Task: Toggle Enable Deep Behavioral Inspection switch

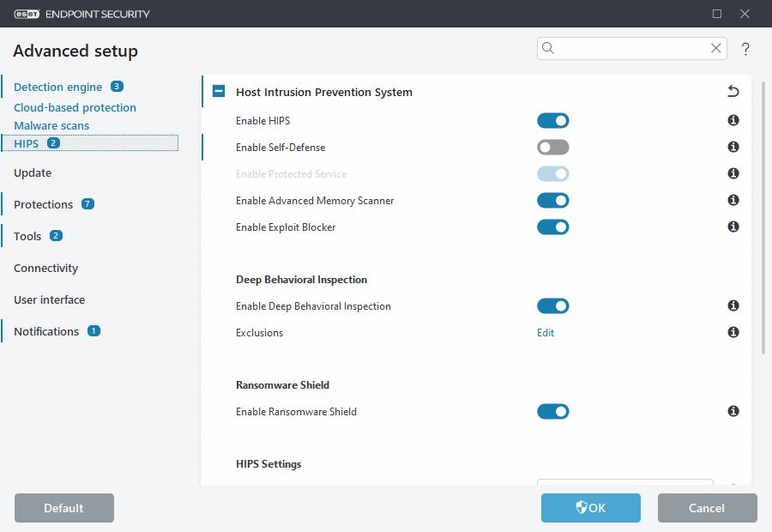Action: pos(553,305)
